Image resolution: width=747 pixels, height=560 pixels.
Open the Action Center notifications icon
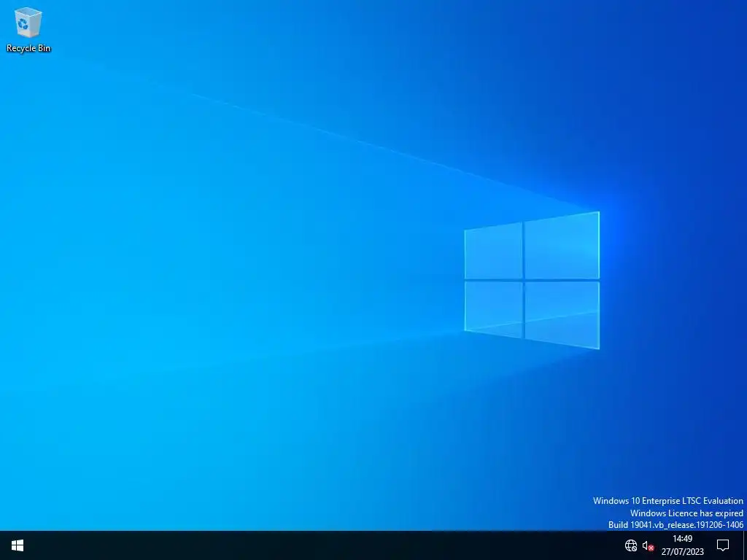click(x=723, y=545)
